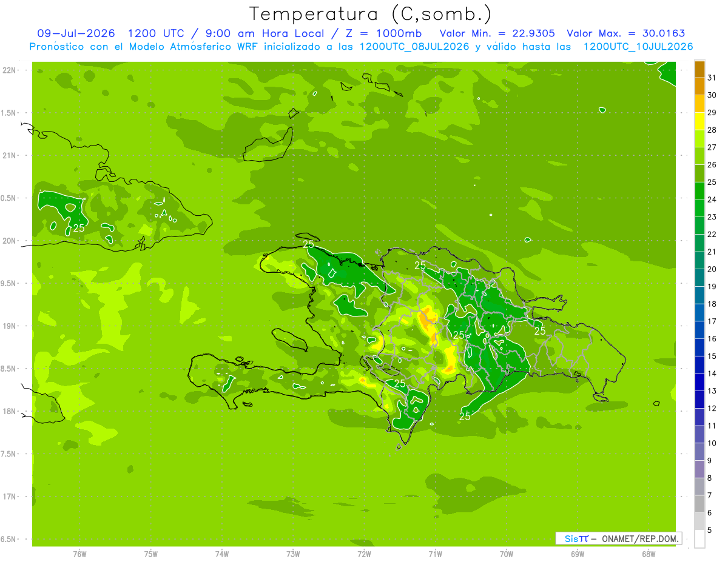Click the "17N" latitude label
This screenshot has width=728, height=562.
[9, 497]
